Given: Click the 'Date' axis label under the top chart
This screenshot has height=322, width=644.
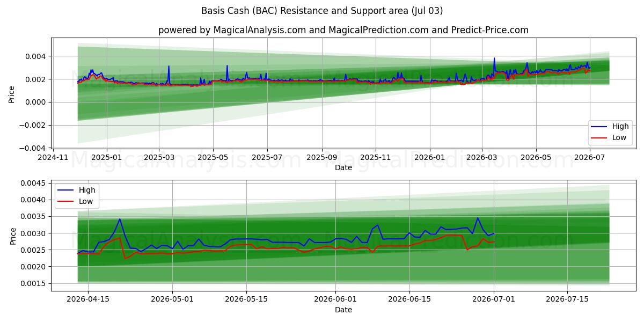Looking at the screenshot, I should click(x=343, y=167).
